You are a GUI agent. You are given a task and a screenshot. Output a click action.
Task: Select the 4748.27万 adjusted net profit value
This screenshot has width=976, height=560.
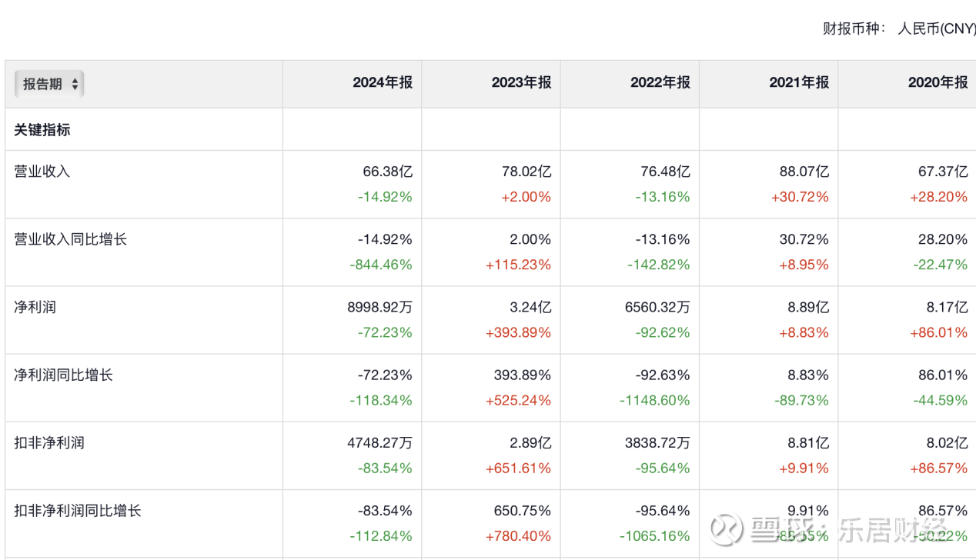[380, 442]
